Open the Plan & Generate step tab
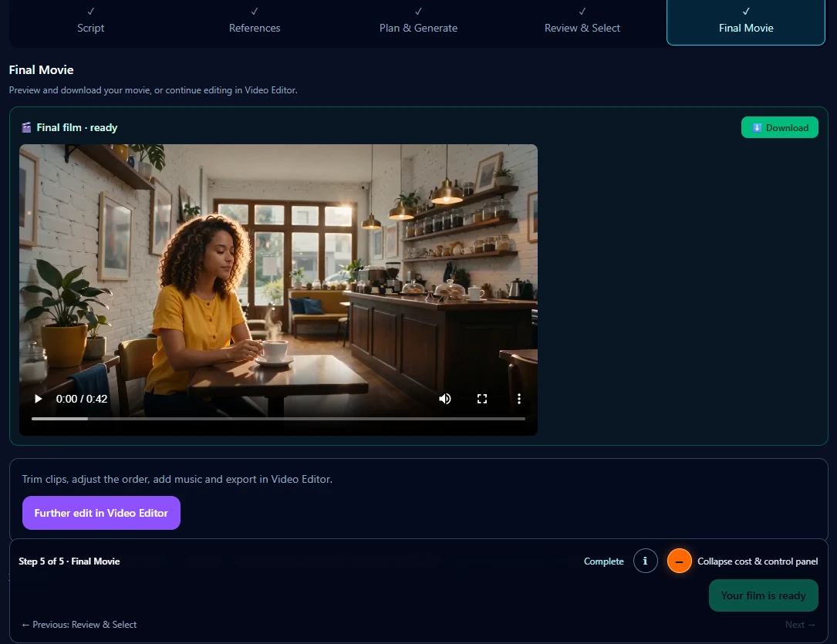 coord(418,22)
